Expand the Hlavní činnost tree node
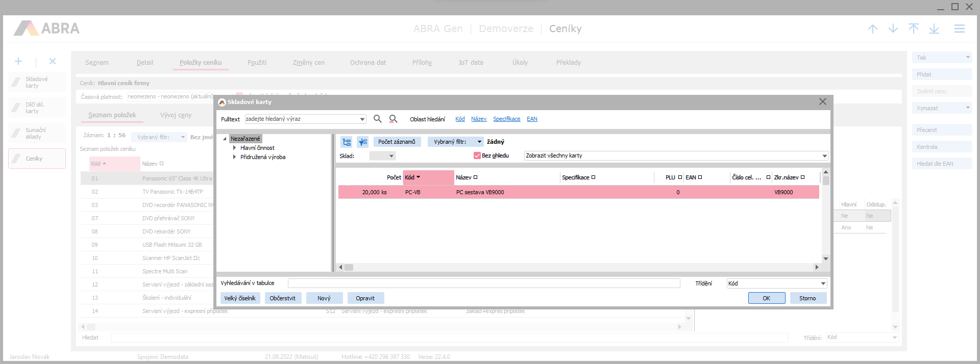This screenshot has height=364, width=980. 234,148
